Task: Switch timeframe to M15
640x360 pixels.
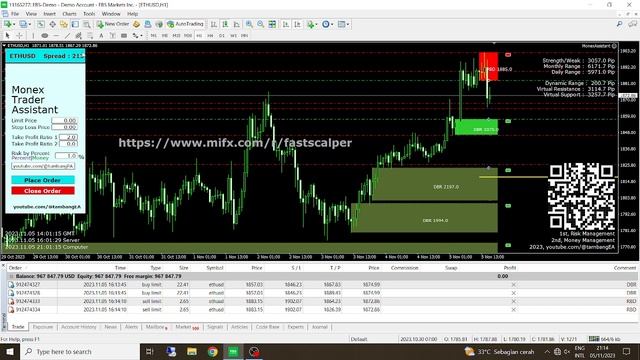Action: click(176, 36)
